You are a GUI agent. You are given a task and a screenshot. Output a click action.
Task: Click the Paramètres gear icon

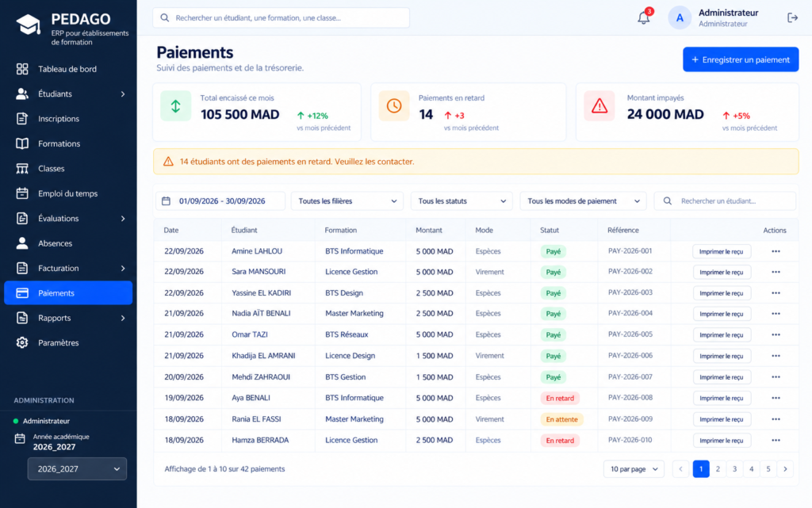[21, 342]
